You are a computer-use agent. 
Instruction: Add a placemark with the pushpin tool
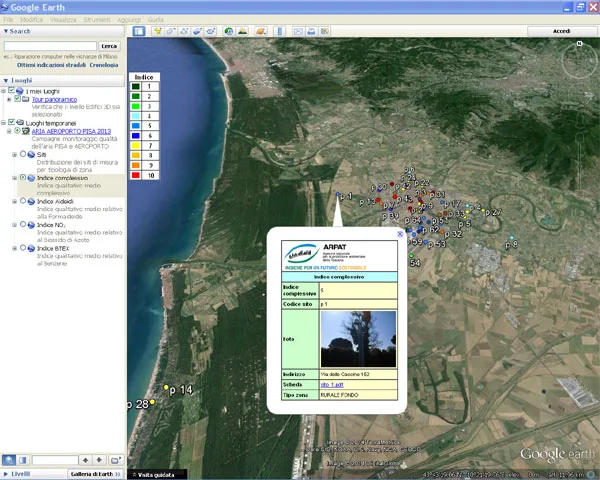(157, 31)
